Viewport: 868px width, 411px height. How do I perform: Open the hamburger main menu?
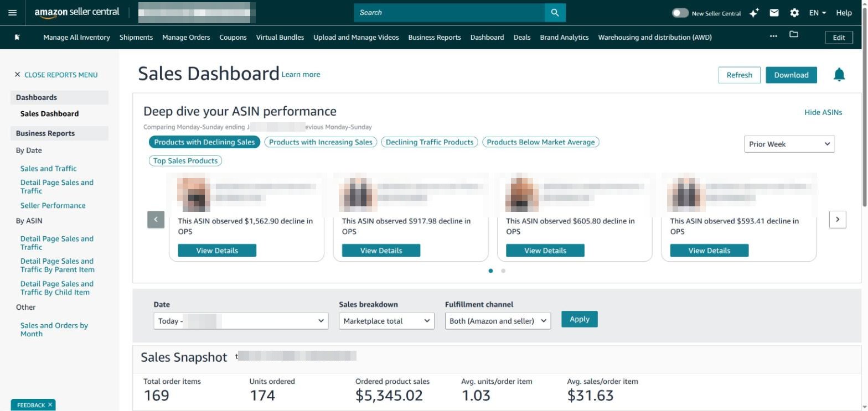13,13
